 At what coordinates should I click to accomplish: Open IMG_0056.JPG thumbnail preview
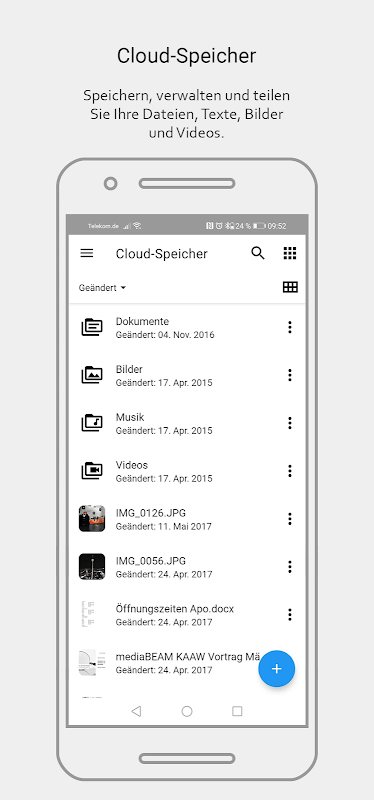pos(92,566)
